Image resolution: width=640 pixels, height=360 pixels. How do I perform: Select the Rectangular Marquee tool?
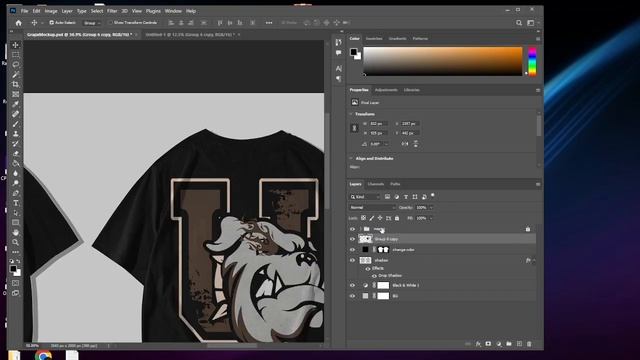point(16,55)
